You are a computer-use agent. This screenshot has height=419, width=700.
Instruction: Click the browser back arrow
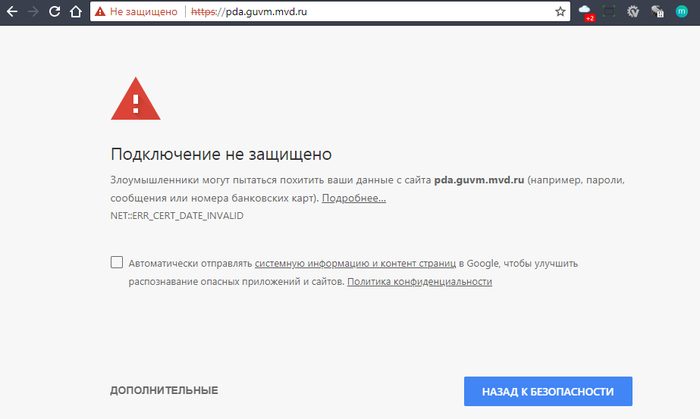click(x=11, y=12)
